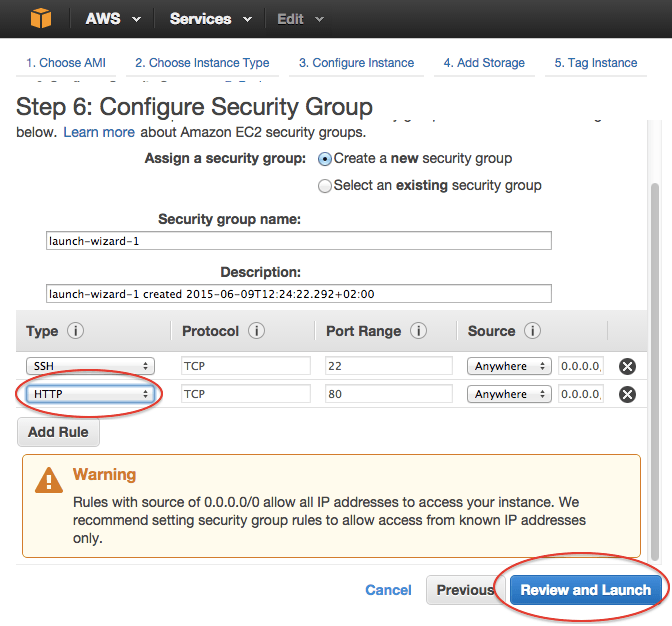Click the Warning triangle icon
672x626 pixels.
(49, 480)
